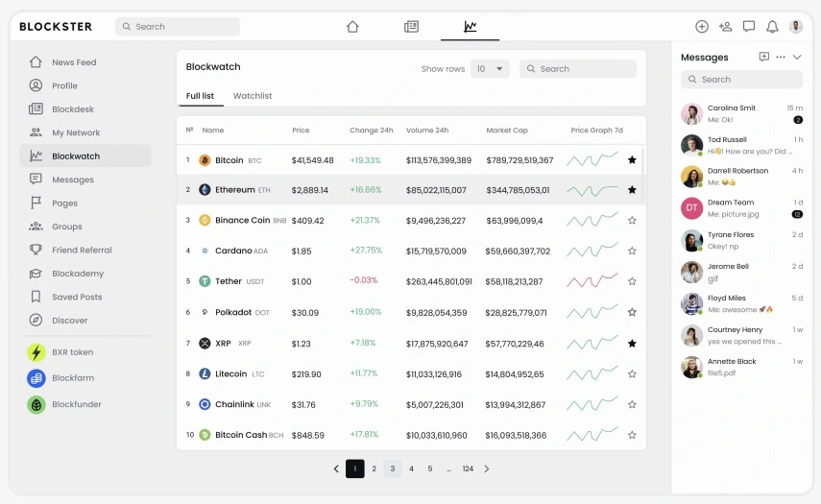Viewport: 821px width, 504px height.
Task: Click the Blockdesk icon in sidebar
Action: (36, 108)
